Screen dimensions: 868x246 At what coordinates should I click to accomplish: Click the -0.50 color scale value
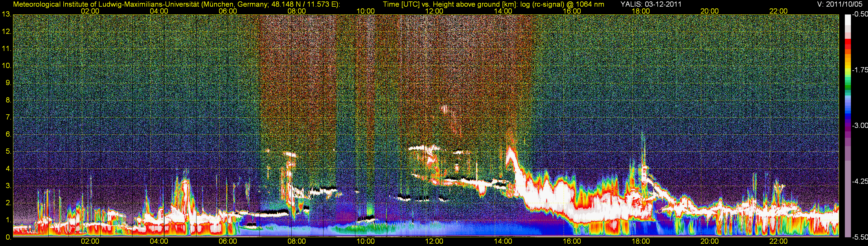click(860, 14)
